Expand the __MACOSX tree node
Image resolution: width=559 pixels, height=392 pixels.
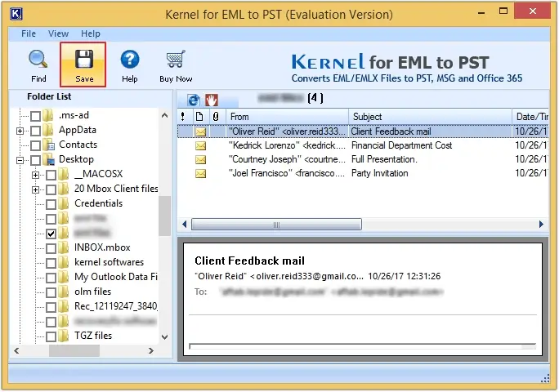pyautogui.click(x=35, y=175)
